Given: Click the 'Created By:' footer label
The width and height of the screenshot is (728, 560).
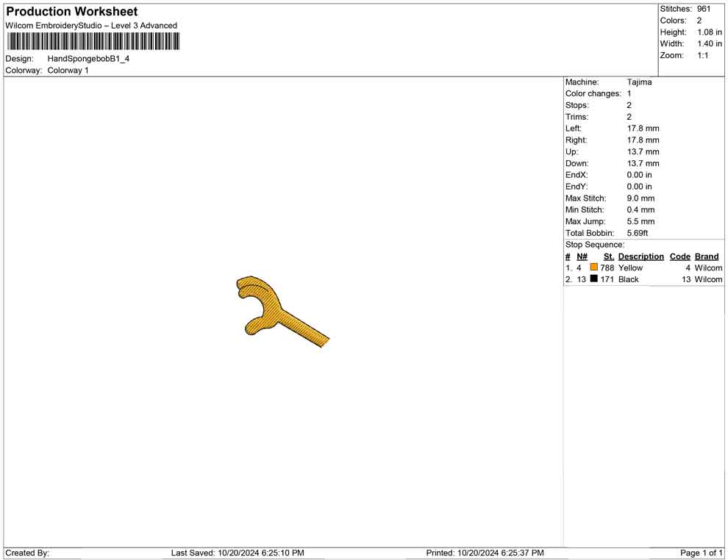Looking at the screenshot, I should [x=27, y=553].
